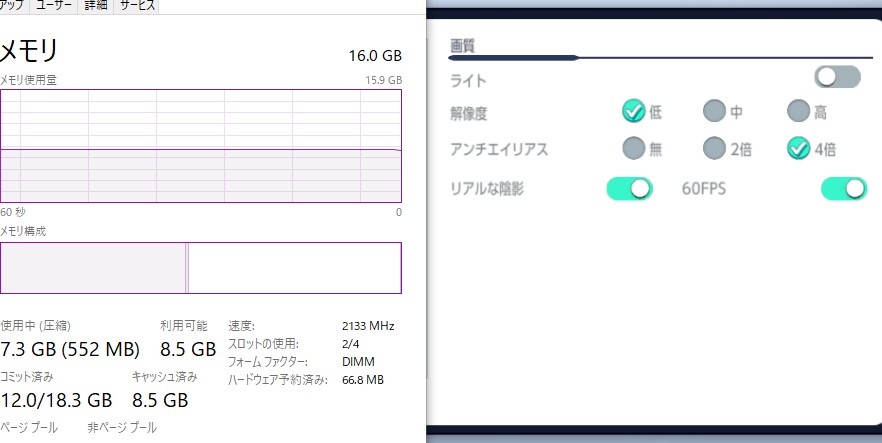
Task: Click the メモリ構成 composition bar
Action: 200,268
